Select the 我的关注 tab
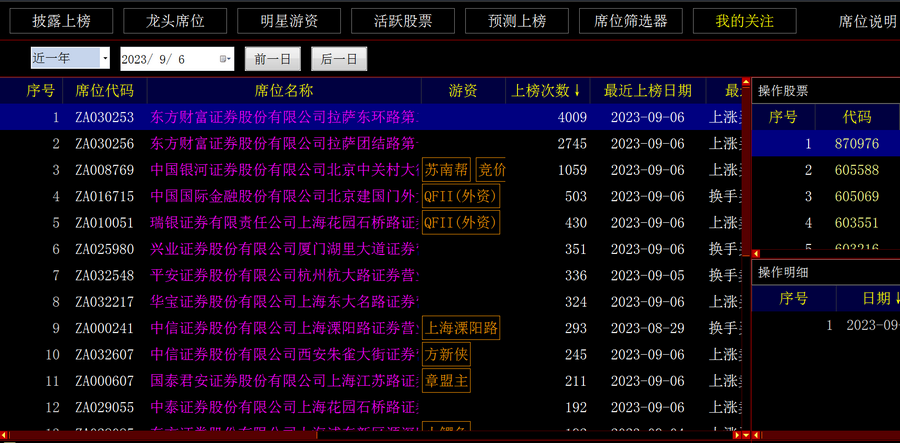 (x=744, y=21)
